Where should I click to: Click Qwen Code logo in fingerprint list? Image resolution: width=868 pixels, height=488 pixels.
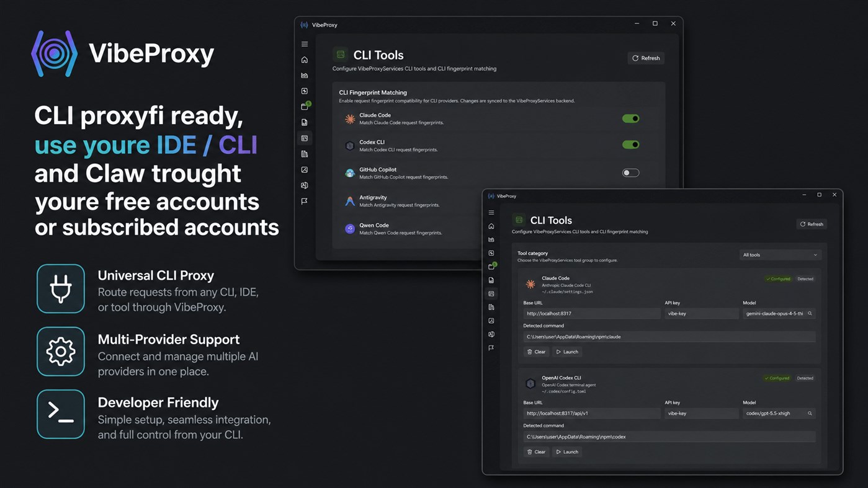pyautogui.click(x=350, y=229)
